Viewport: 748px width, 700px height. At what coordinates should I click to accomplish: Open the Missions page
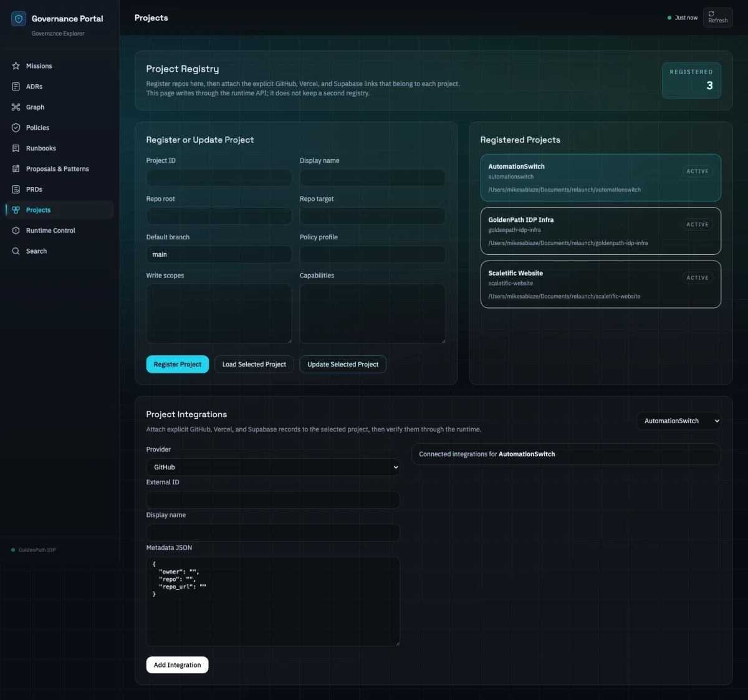click(x=59, y=66)
